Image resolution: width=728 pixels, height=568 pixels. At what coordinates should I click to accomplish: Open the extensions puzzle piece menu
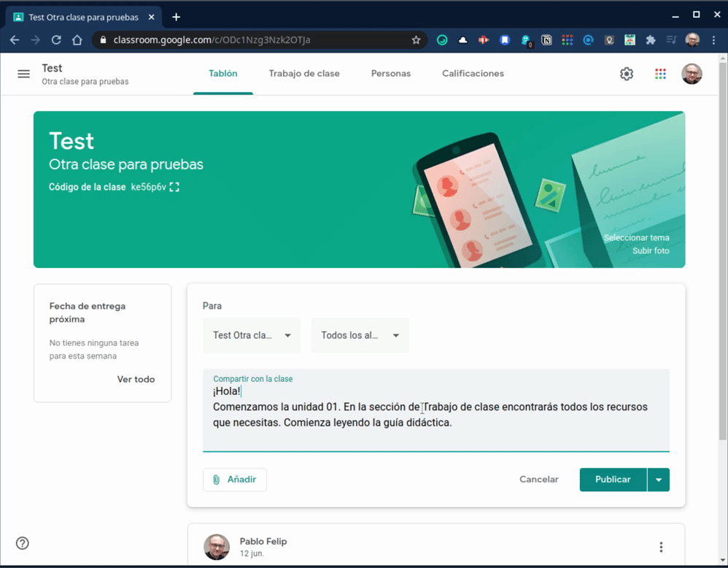(x=651, y=40)
